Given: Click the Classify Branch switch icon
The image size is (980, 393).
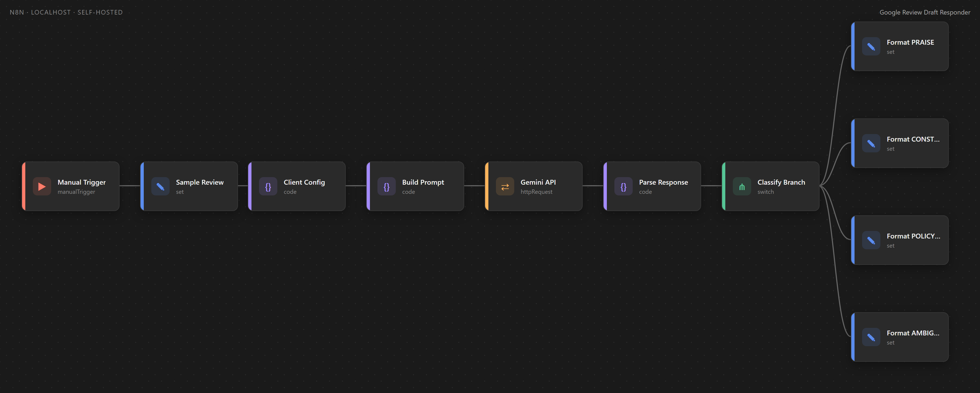Looking at the screenshot, I should click(741, 187).
